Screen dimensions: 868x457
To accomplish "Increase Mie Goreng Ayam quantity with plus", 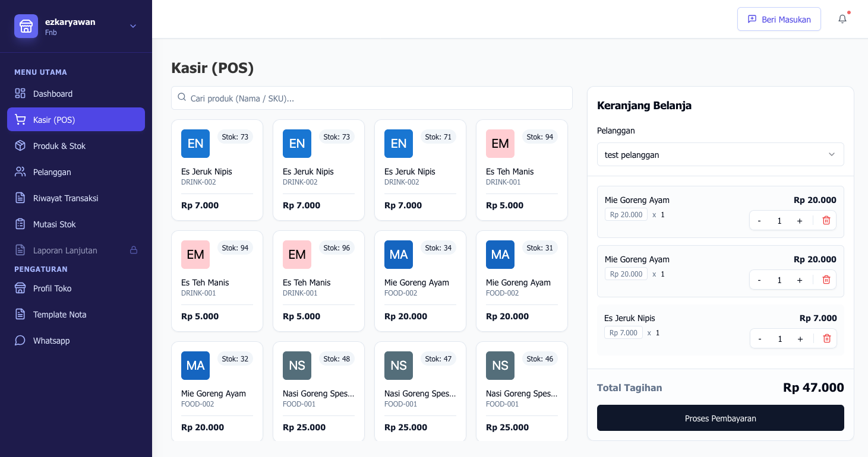I will [x=800, y=220].
